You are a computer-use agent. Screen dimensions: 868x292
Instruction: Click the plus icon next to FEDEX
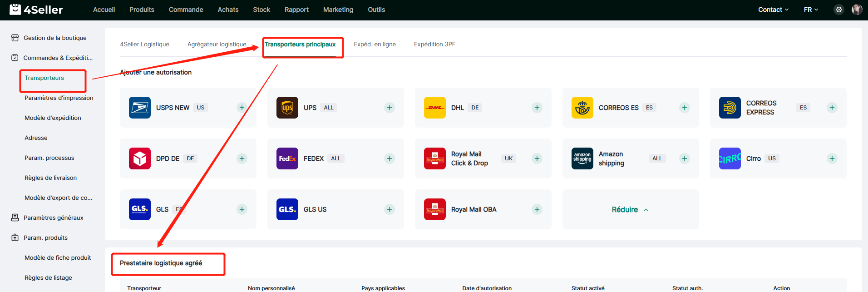coord(389,158)
